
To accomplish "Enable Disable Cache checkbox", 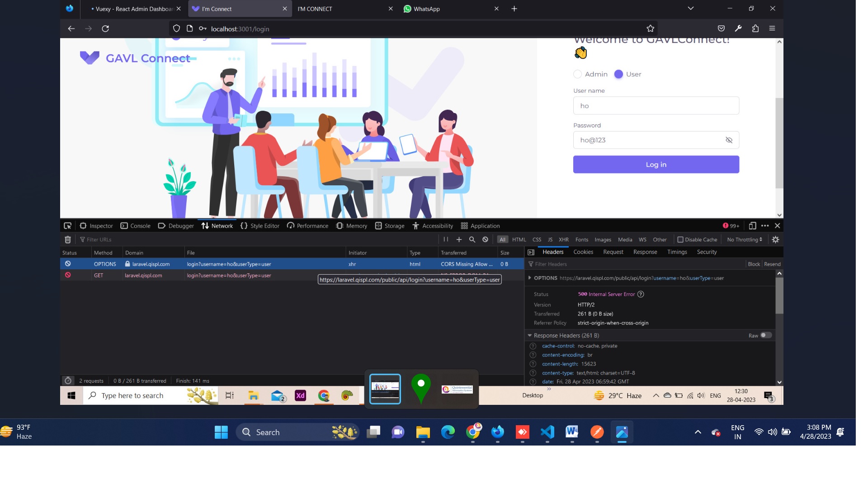I will [x=680, y=239].
